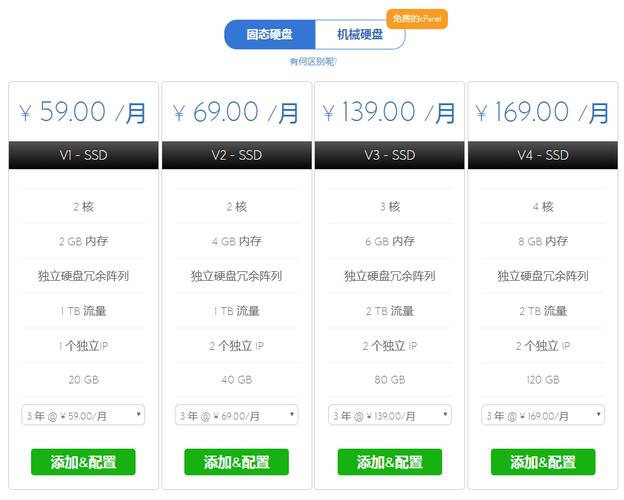Click the 40 GB storage value

tap(236, 380)
